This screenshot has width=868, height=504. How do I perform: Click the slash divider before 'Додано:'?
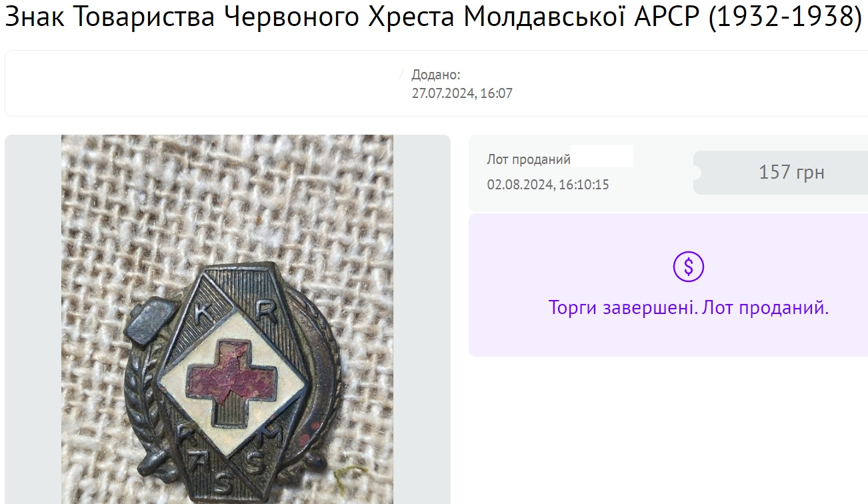tap(402, 75)
